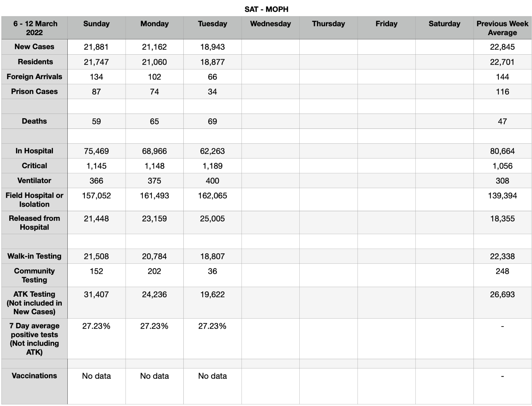Select Monday Community Testing value 202
Screen dimensions: 532x406
(154, 275)
